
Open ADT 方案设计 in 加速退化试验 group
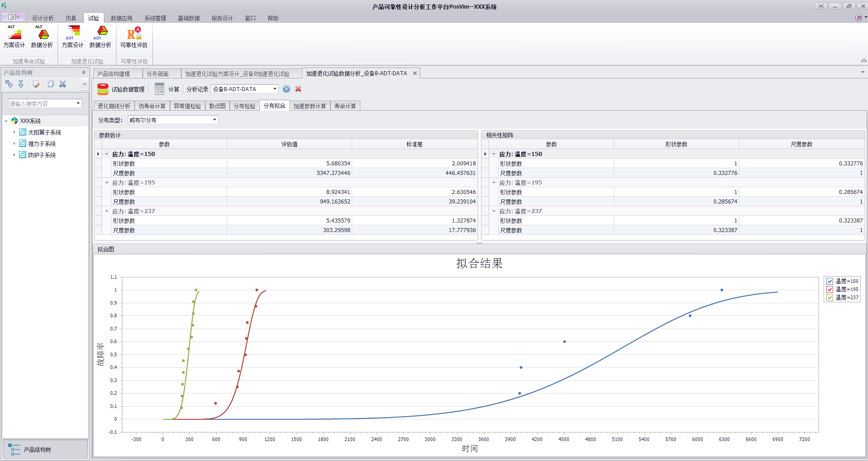tap(73, 37)
